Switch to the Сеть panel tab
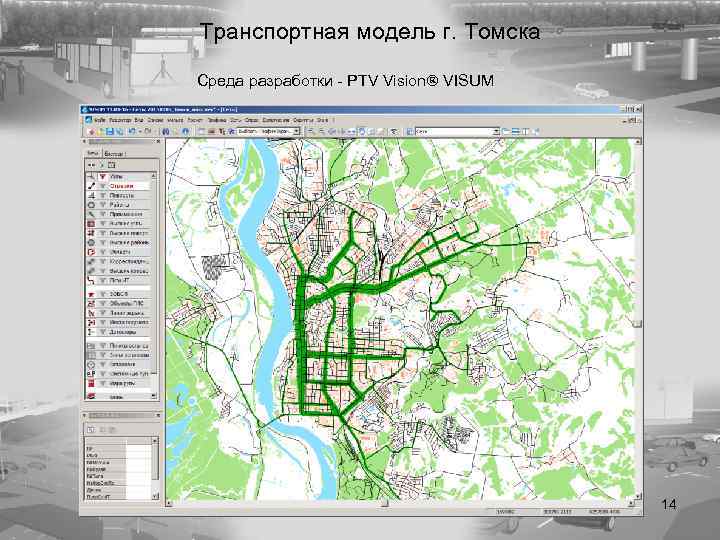The height and width of the screenshot is (540, 720). [x=93, y=153]
